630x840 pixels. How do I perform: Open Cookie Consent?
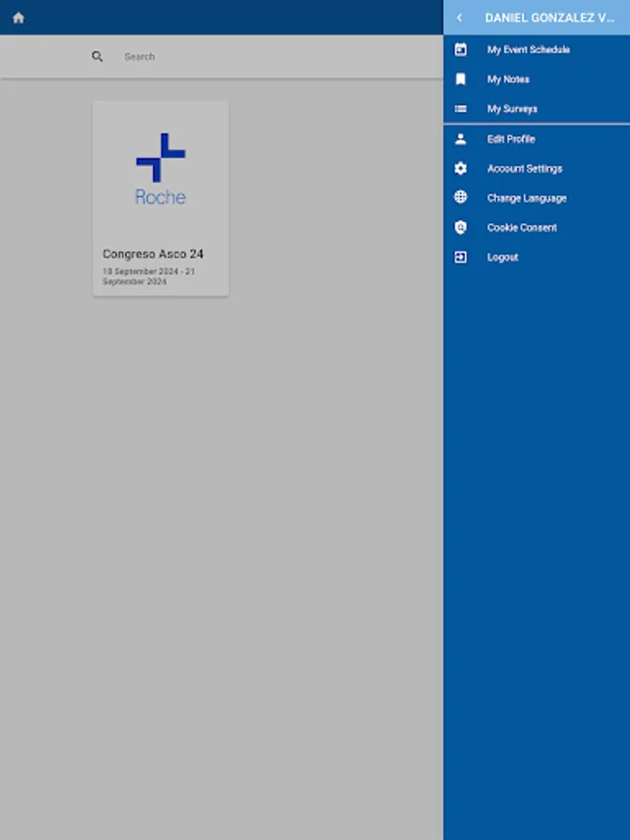(522, 228)
